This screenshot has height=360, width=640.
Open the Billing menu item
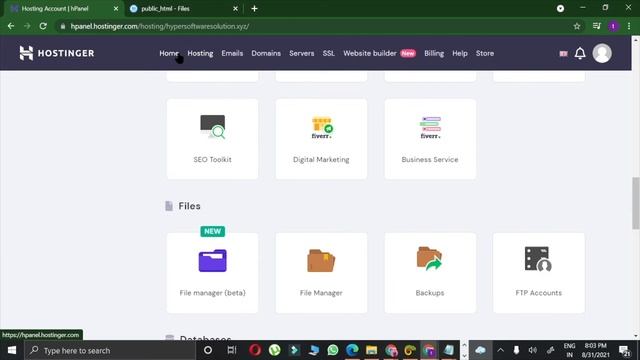[434, 53]
